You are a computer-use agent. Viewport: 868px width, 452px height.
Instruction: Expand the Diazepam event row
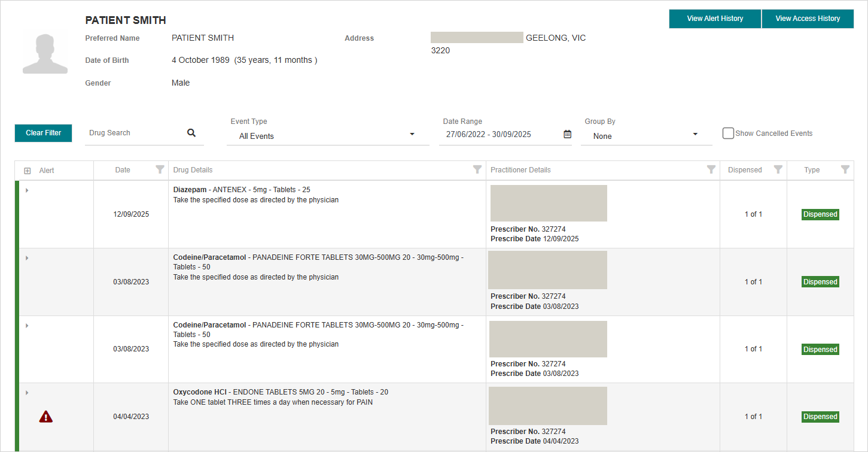coord(26,190)
